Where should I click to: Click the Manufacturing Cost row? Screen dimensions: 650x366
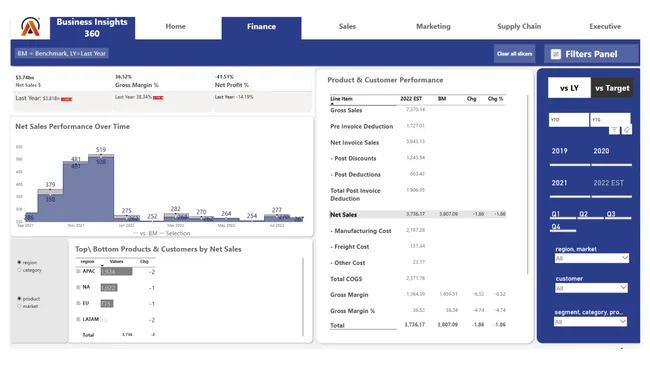tap(417, 230)
